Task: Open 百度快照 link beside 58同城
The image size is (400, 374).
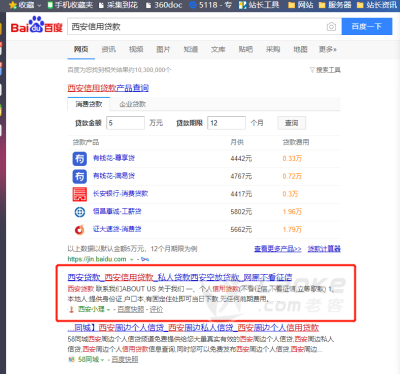Action: click(x=125, y=359)
